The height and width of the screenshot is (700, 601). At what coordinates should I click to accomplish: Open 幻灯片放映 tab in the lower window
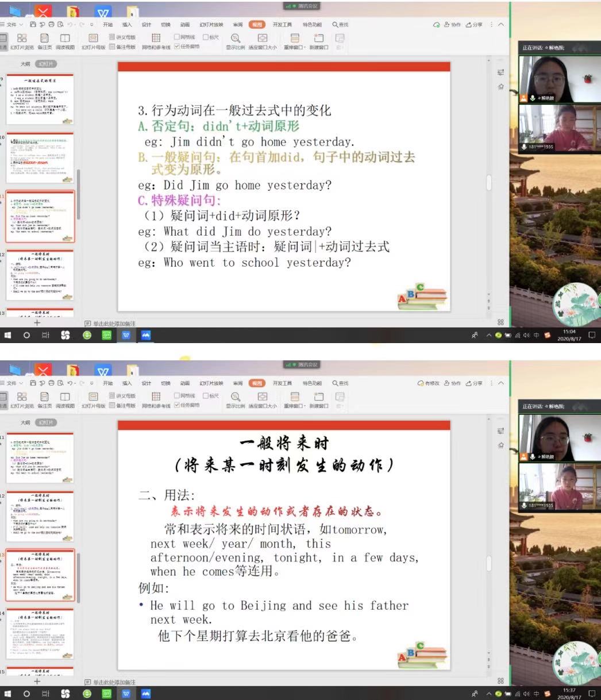tap(211, 383)
